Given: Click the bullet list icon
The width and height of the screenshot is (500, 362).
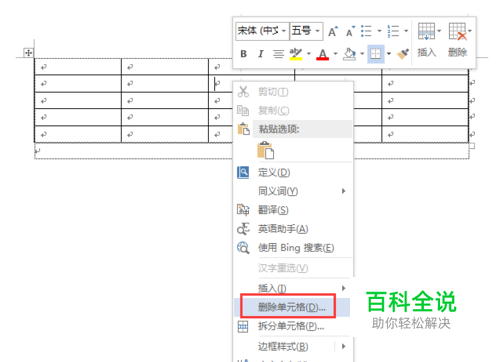Looking at the screenshot, I should point(366,31).
